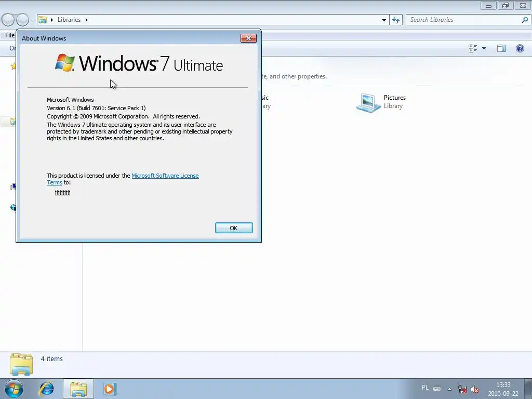Open the on-screen keyboard tray icon
Viewport: 532px width, 399px height.
437,389
